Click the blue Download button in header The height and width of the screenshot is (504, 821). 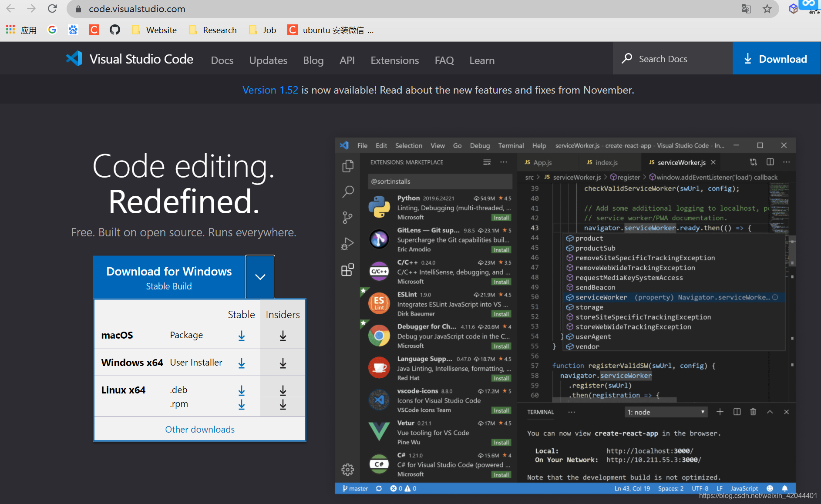click(777, 58)
